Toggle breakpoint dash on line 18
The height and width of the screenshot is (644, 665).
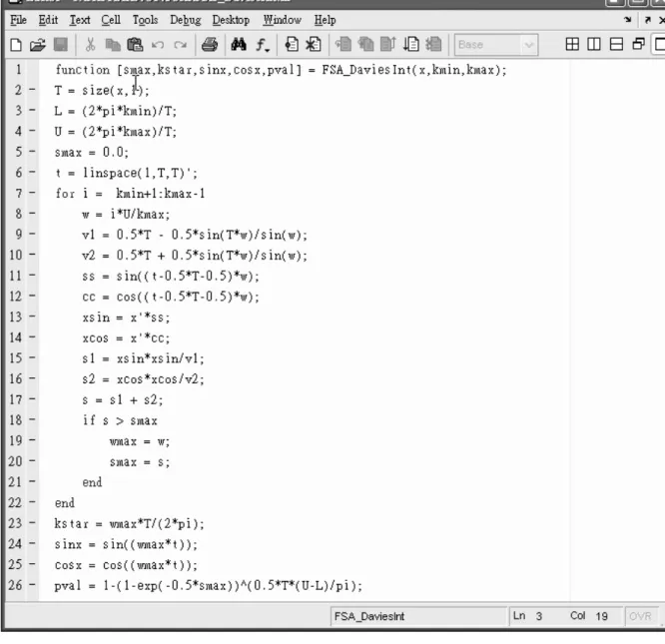tap(32, 419)
